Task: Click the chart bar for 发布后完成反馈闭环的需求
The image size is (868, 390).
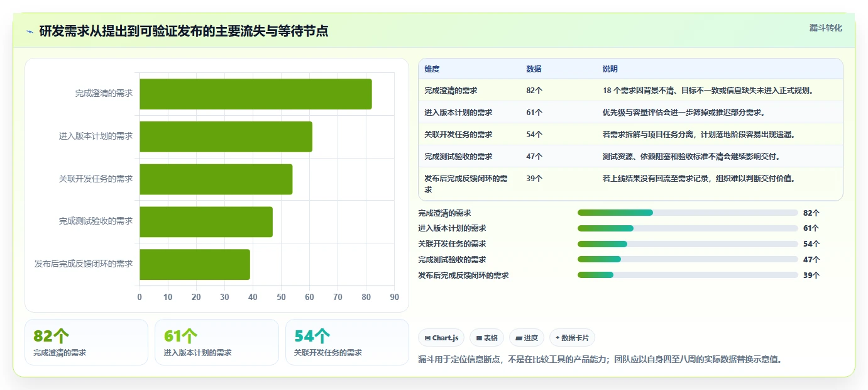Action: pyautogui.click(x=195, y=264)
